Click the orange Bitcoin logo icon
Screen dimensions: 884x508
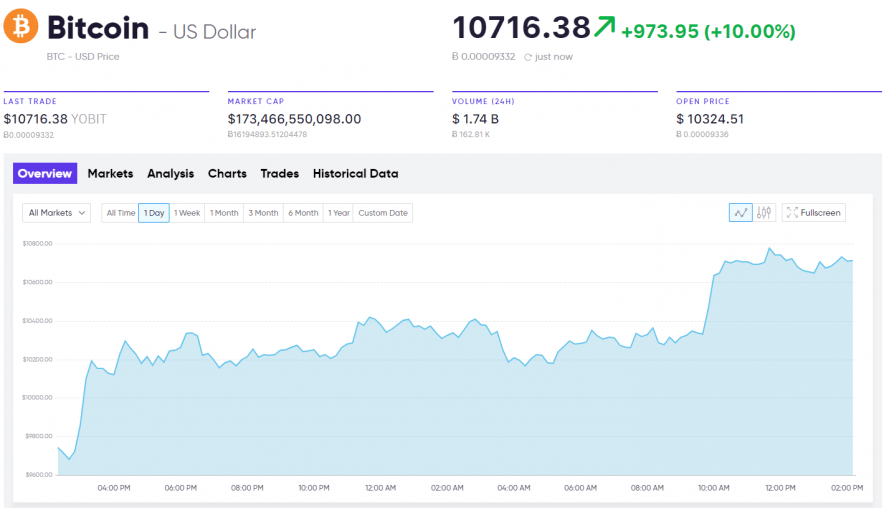(21, 26)
